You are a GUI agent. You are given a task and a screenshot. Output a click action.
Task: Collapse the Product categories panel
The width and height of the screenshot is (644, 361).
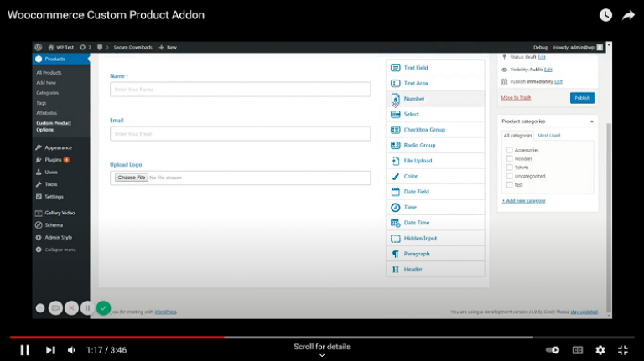pos(591,121)
